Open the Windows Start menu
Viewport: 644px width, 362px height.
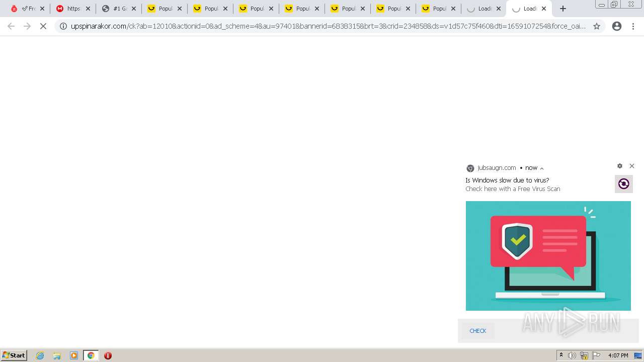(x=14, y=355)
